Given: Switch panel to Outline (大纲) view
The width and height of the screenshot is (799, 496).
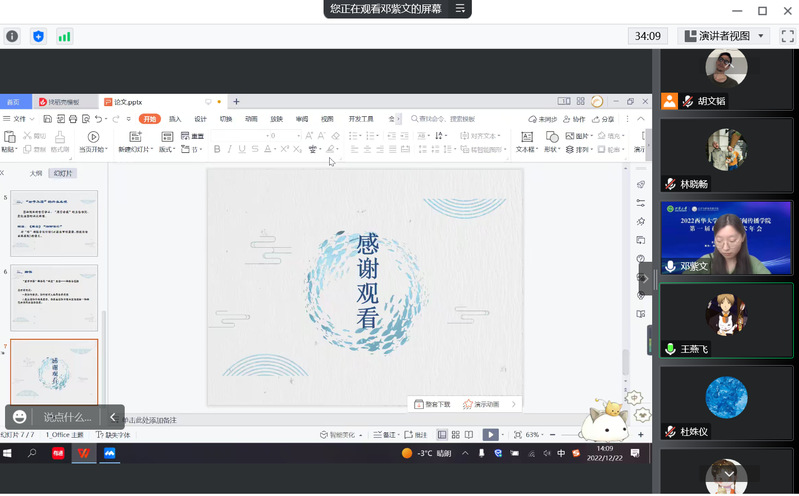Looking at the screenshot, I should (36, 173).
